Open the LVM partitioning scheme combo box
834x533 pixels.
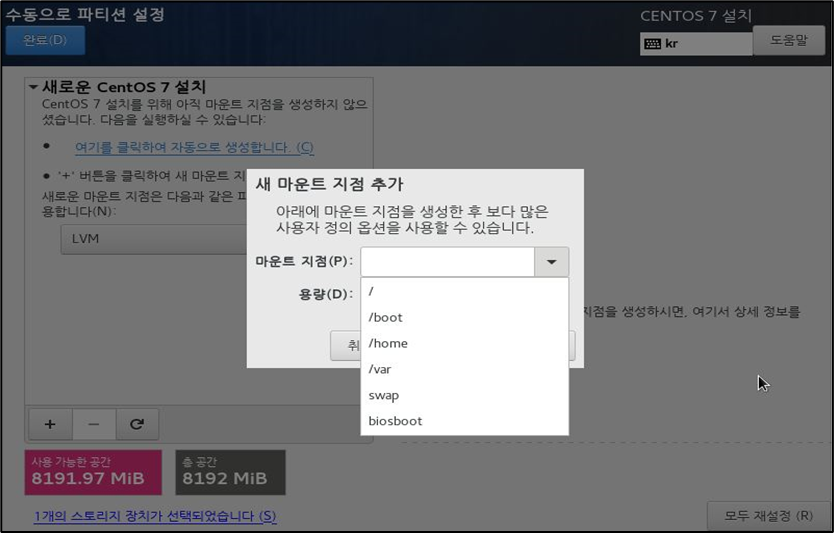point(154,239)
